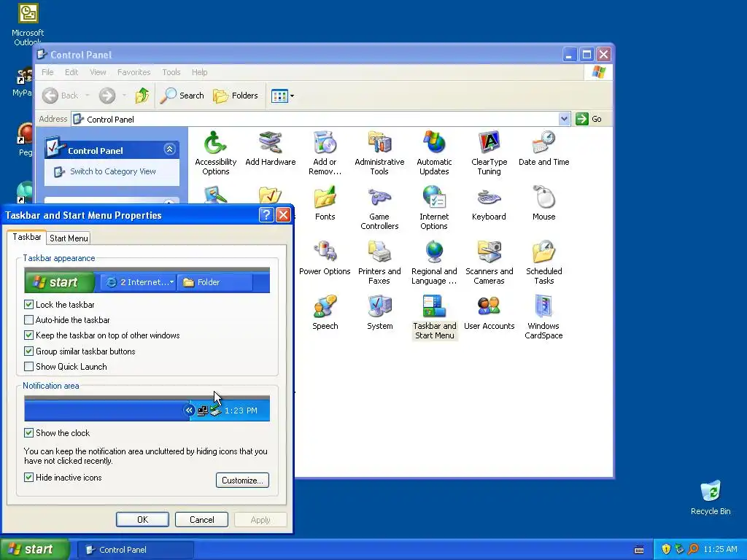Click the Folders toolbar button
The width and height of the screenshot is (747, 560).
coord(236,96)
